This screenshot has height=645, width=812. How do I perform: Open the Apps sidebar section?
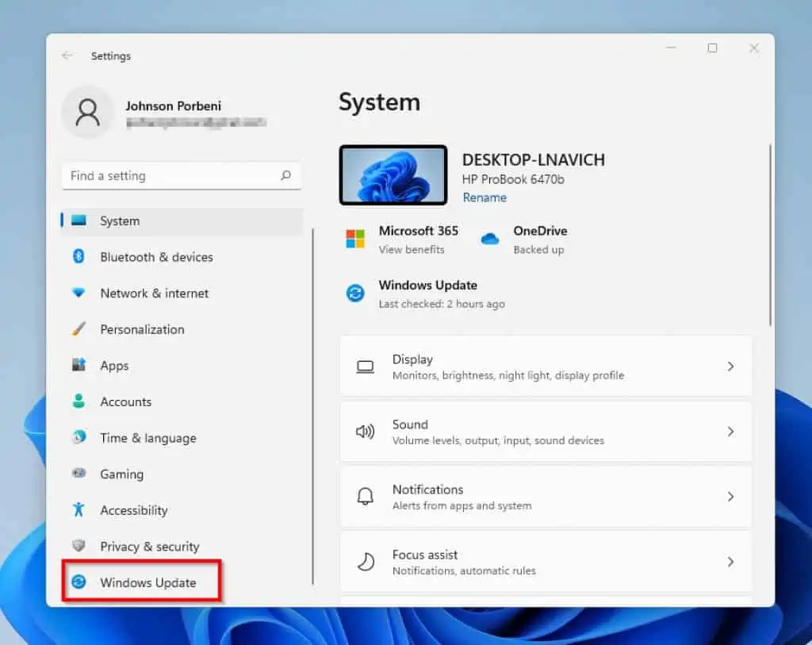click(114, 365)
